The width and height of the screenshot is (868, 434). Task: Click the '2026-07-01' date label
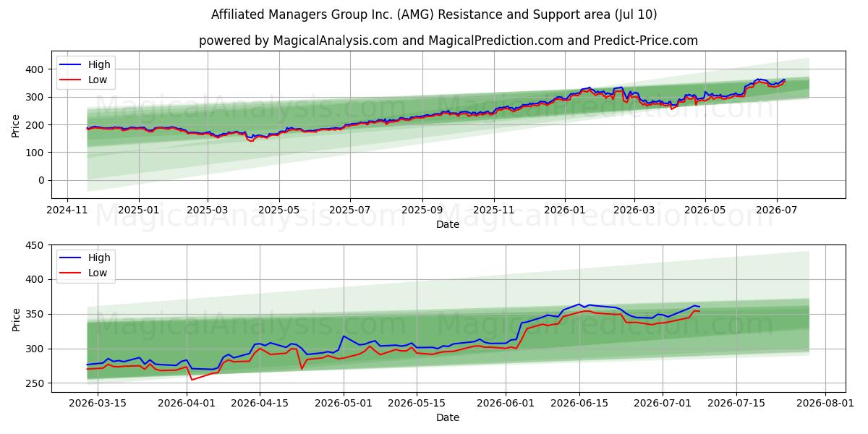(663, 403)
